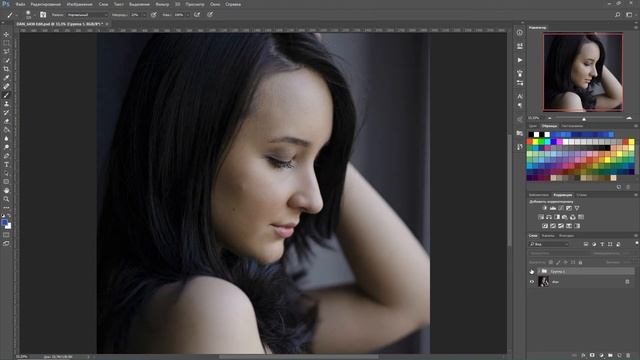This screenshot has height=360, width=640.
Task: Select the History Brush tool
Action: 6,113
